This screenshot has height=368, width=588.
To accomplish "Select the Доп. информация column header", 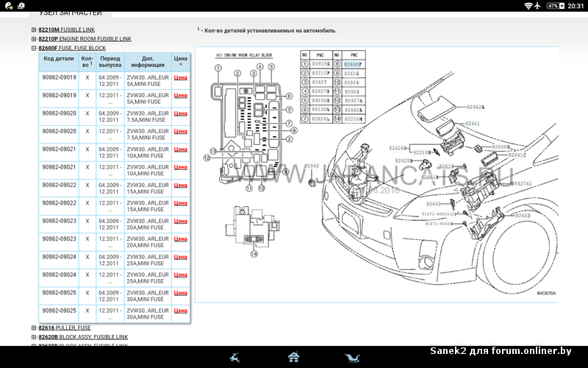I will click(148, 62).
